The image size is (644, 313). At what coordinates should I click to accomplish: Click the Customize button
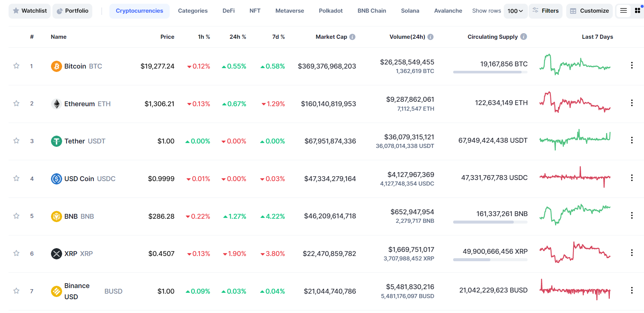pyautogui.click(x=590, y=11)
